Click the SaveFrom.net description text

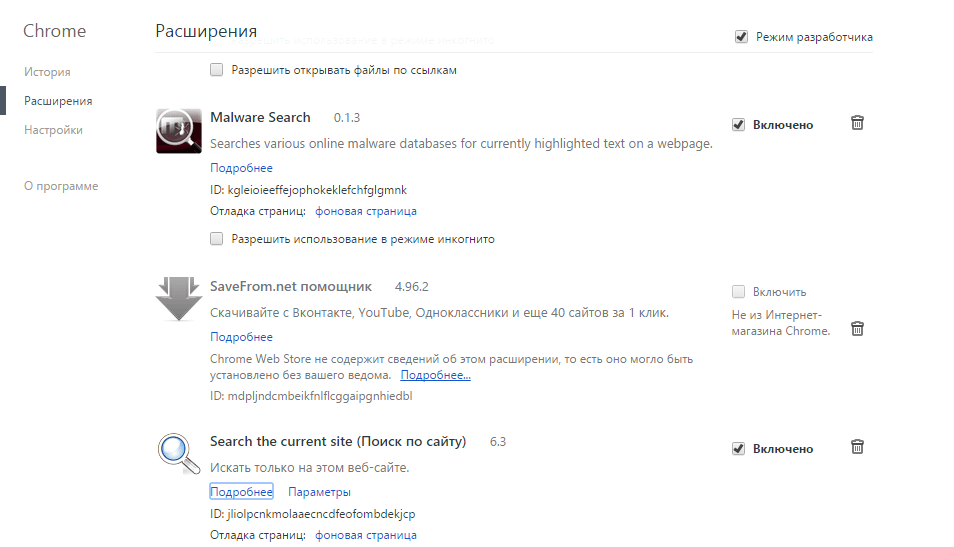(439, 313)
